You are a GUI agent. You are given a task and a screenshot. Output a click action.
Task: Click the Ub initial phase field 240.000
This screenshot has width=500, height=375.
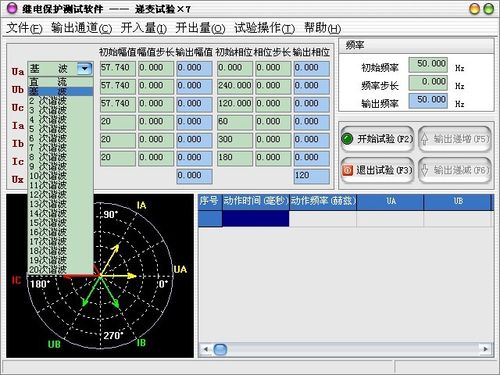[x=235, y=86]
